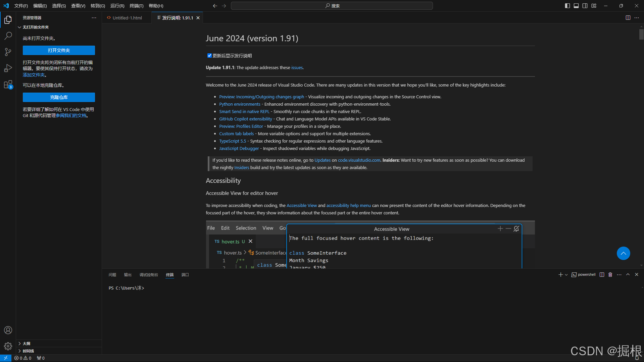Open the Selection menu
This screenshot has height=362, width=644.
point(59,6)
